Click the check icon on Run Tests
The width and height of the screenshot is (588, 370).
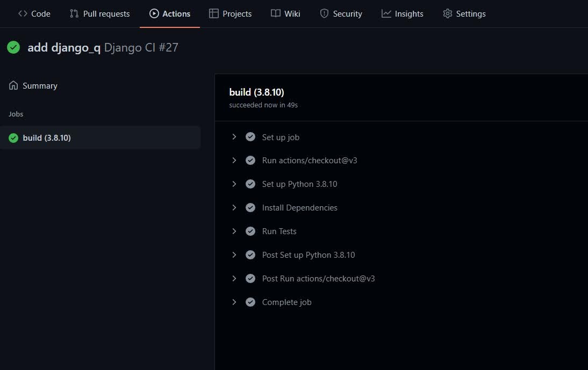point(250,231)
